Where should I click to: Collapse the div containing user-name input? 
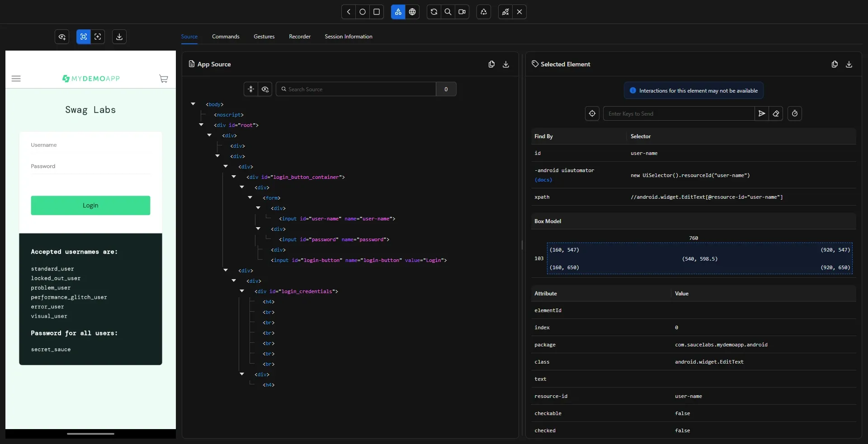coord(258,208)
